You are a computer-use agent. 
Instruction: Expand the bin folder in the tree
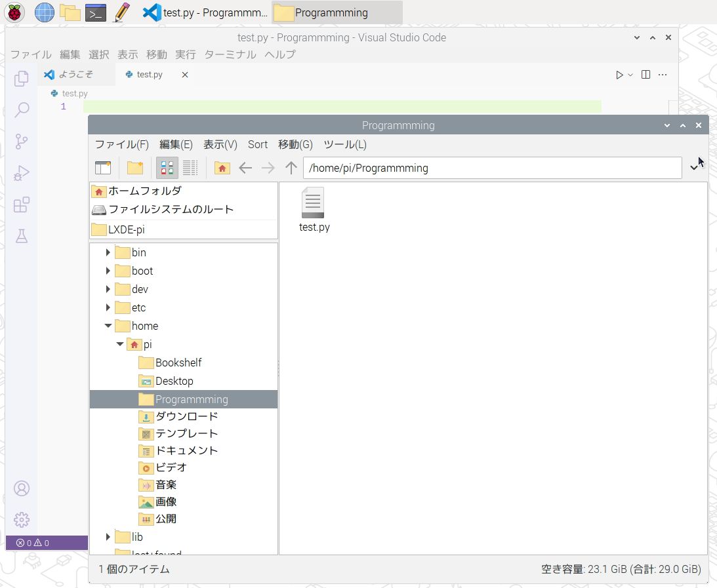tap(108, 252)
